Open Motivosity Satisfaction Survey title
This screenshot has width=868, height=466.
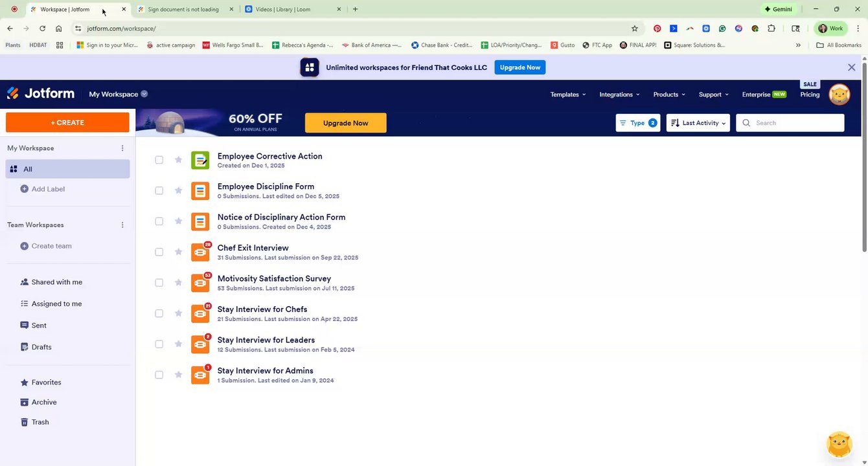coord(274,278)
